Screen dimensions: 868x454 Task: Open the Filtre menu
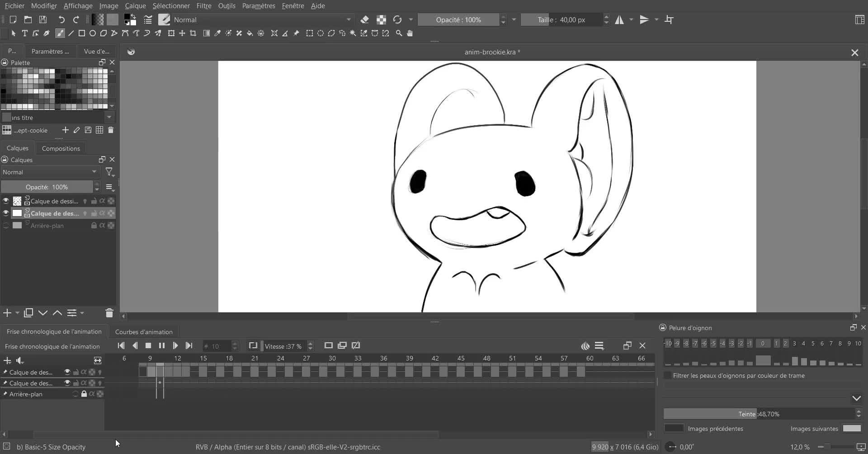(203, 6)
